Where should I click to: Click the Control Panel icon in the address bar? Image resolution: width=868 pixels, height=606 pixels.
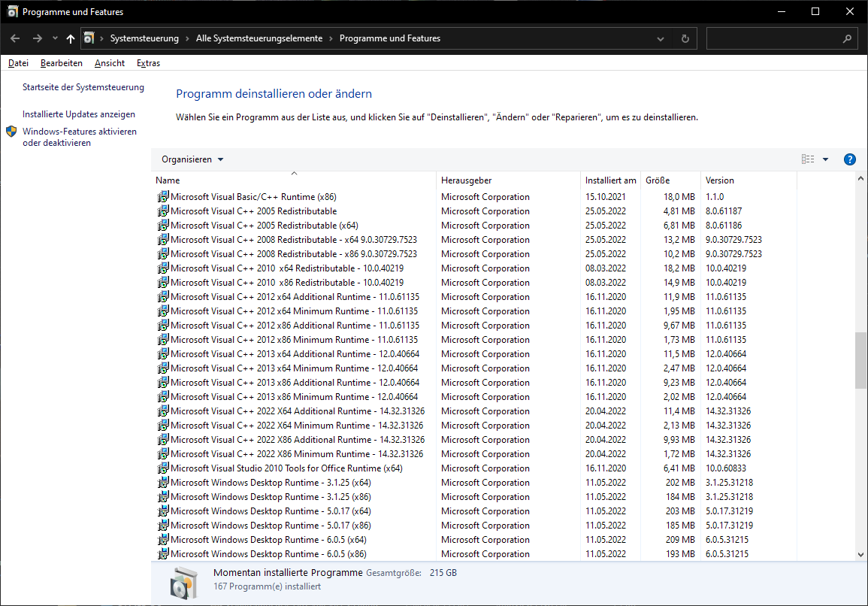click(x=89, y=38)
